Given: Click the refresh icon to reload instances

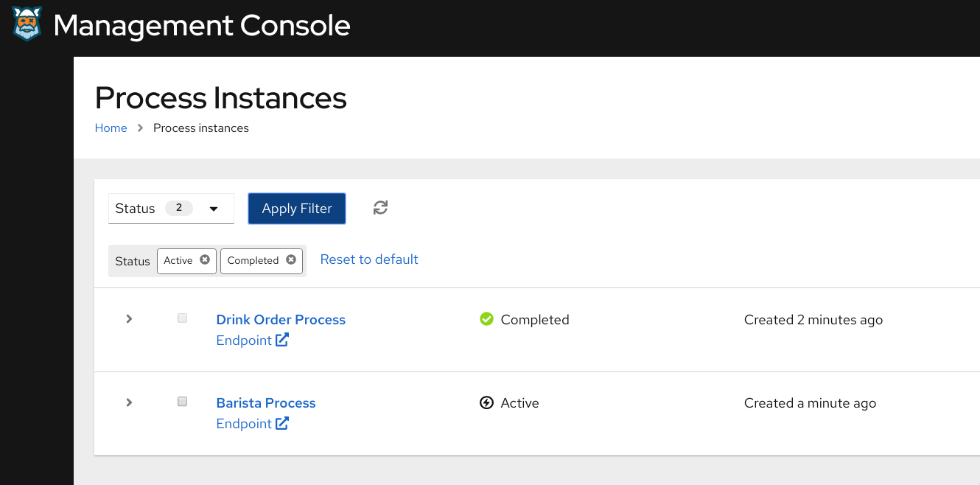Looking at the screenshot, I should tap(380, 208).
